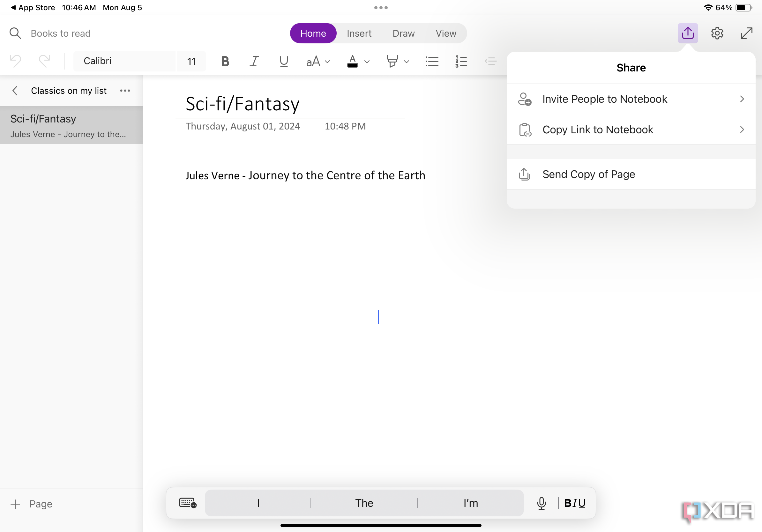762x532 pixels.
Task: Open numbered list formatting
Action: click(461, 61)
